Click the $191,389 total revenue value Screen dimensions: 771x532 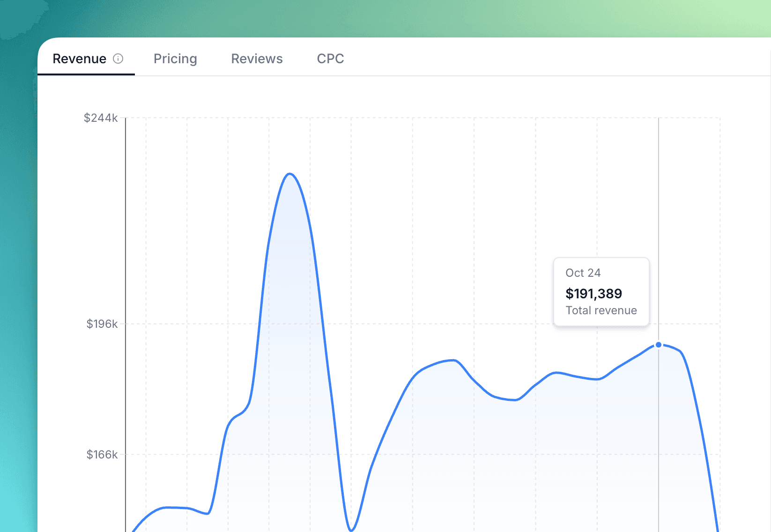point(593,294)
